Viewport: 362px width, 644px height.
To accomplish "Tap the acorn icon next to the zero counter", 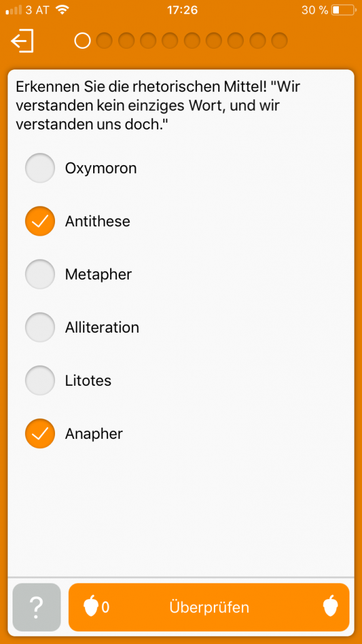I will 92,607.
